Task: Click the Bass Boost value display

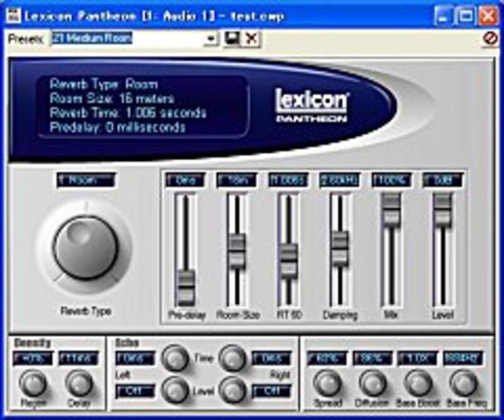Action: click(x=418, y=358)
